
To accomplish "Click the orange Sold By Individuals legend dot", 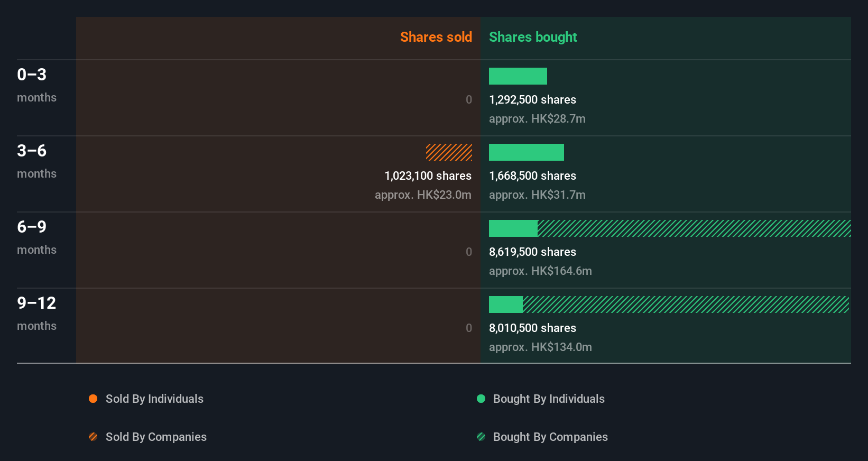I will [93, 399].
